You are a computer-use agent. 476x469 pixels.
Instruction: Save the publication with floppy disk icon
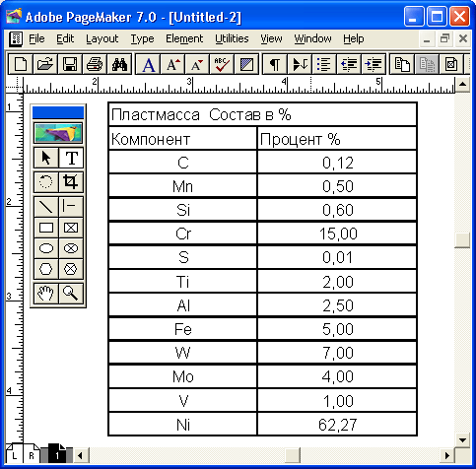point(70,64)
